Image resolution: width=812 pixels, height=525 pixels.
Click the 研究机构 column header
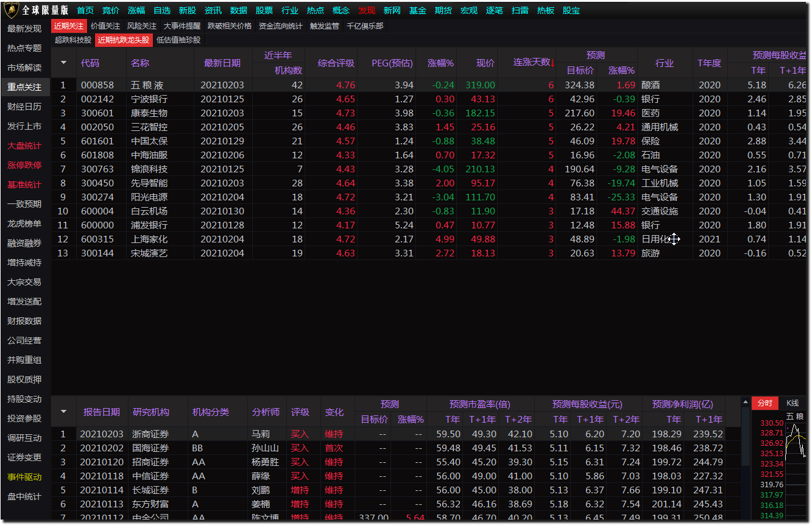pyautogui.click(x=151, y=412)
